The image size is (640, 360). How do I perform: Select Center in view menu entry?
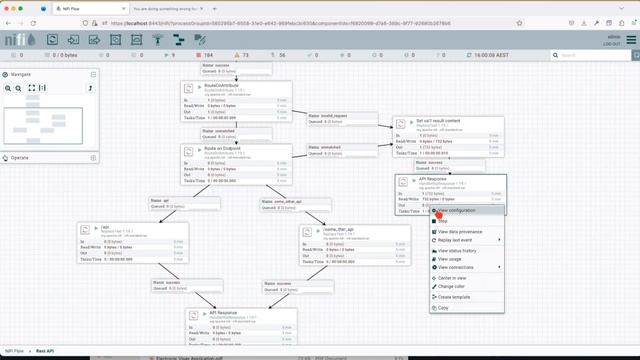pyautogui.click(x=467, y=278)
